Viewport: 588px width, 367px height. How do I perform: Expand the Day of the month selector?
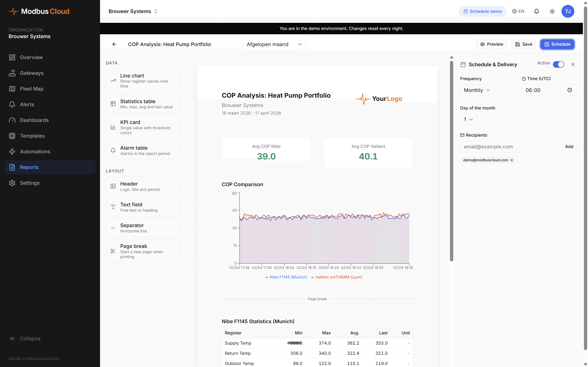point(468,119)
